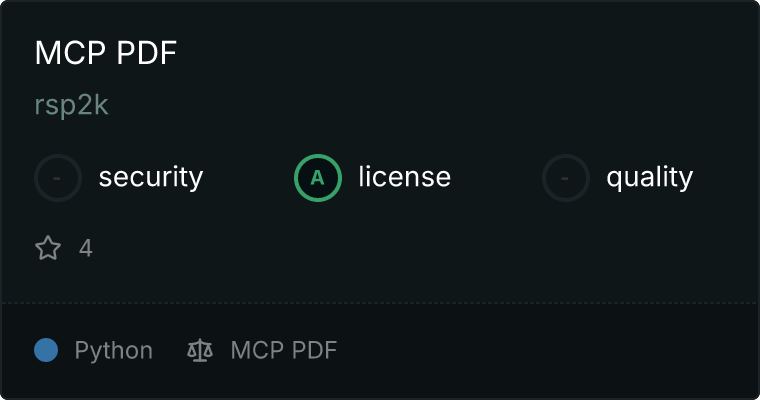Click empty footer area right of license name
Screen dimensions: 760x400
[x=543, y=350]
